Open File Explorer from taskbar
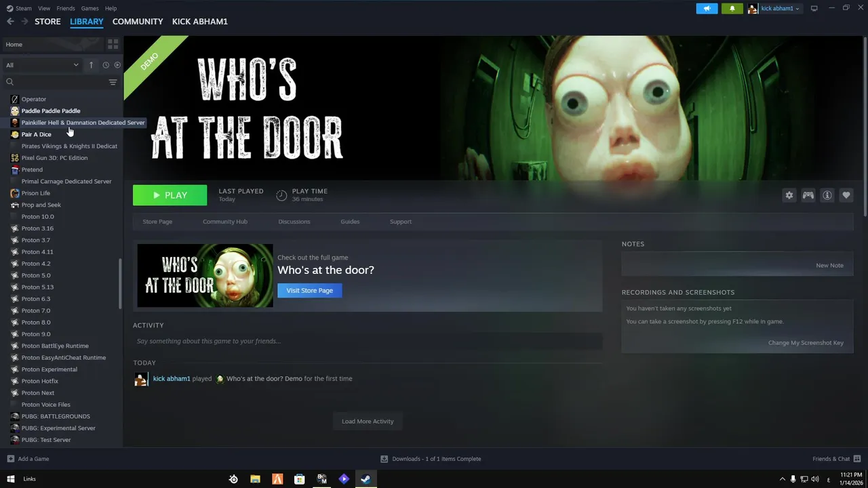The width and height of the screenshot is (868, 488). tap(255, 479)
